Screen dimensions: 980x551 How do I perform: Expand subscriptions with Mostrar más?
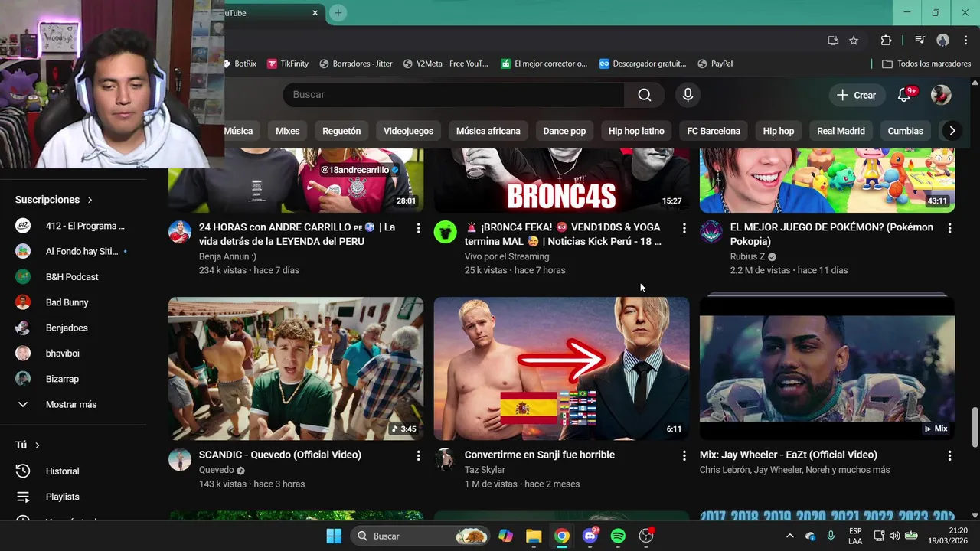point(73,404)
